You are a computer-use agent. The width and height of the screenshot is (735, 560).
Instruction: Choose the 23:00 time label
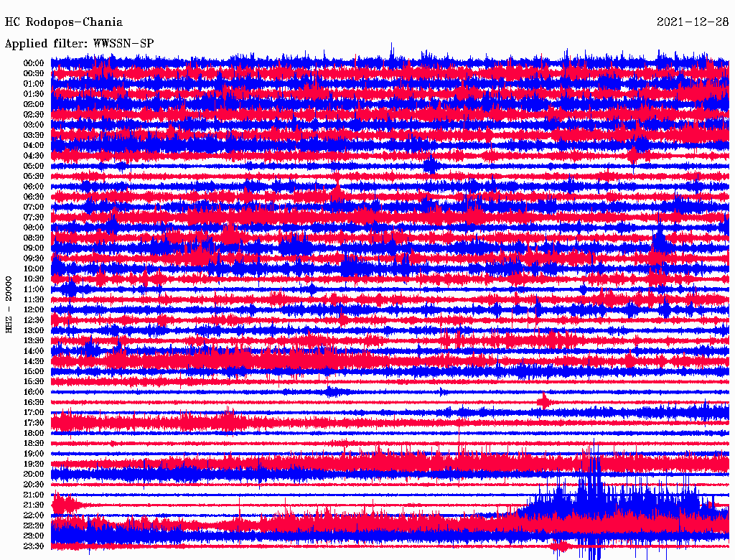[34, 536]
